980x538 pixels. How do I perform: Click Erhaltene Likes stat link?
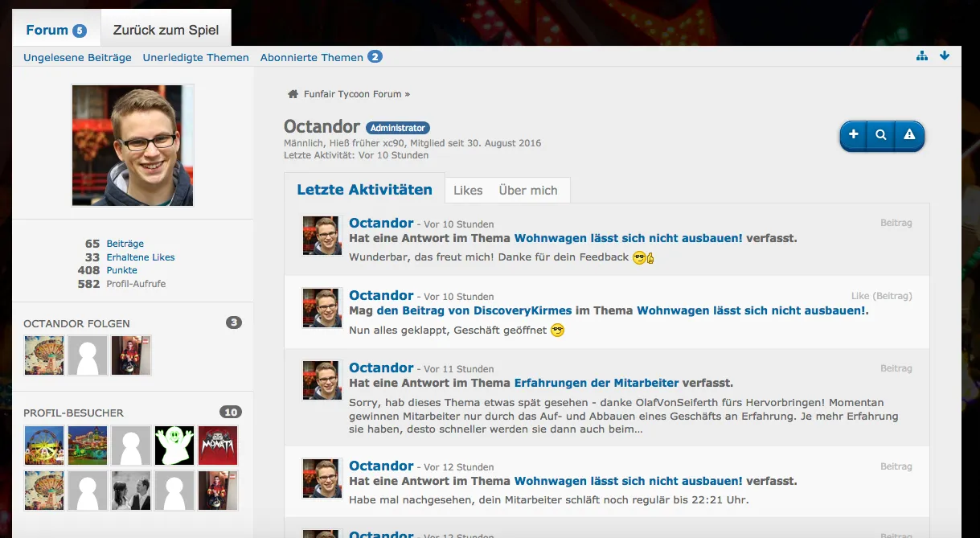(141, 257)
